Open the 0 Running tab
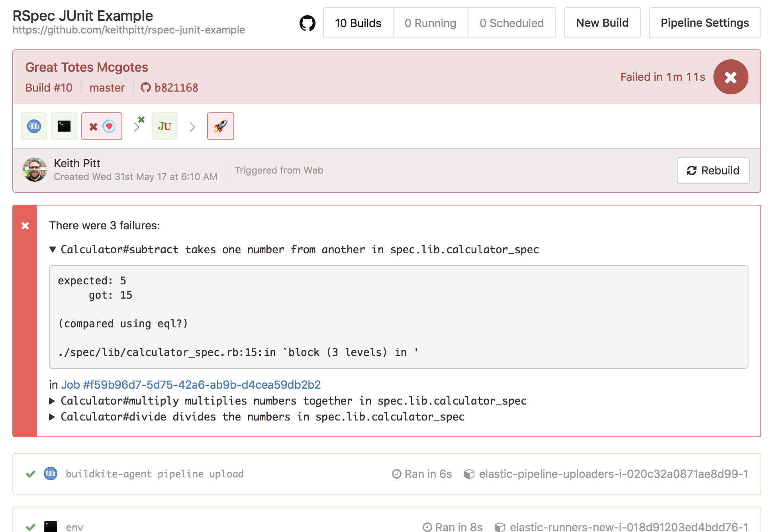The image size is (768, 532). (430, 23)
